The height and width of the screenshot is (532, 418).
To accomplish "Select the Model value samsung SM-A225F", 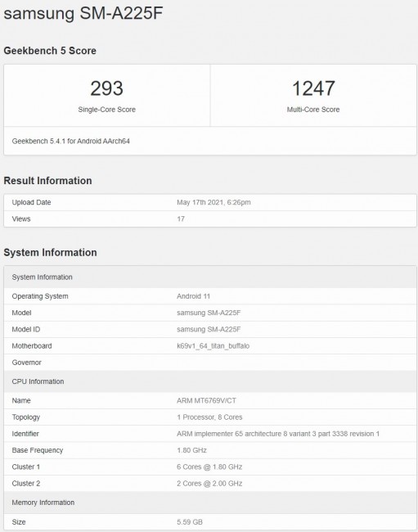I will pos(209,313).
